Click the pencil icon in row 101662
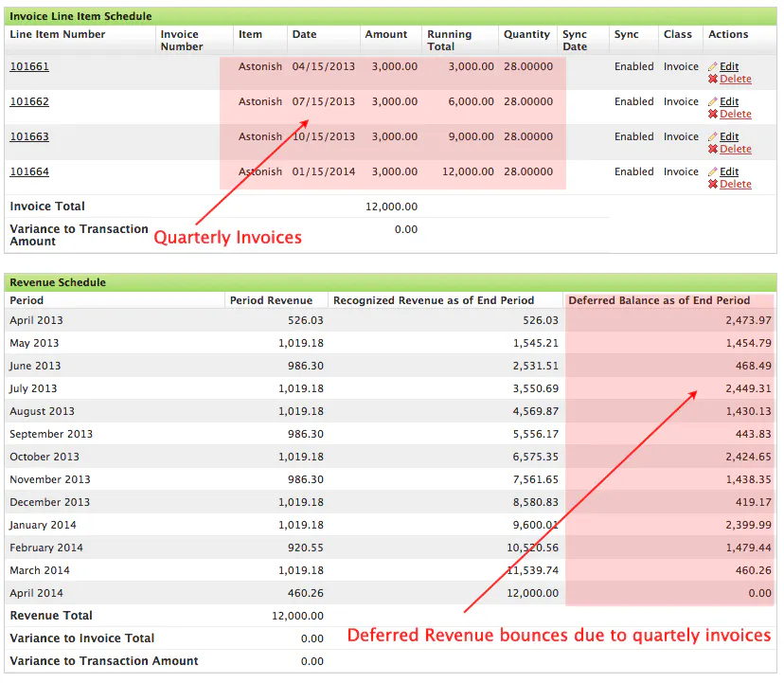This screenshot has width=784, height=683. (x=712, y=101)
